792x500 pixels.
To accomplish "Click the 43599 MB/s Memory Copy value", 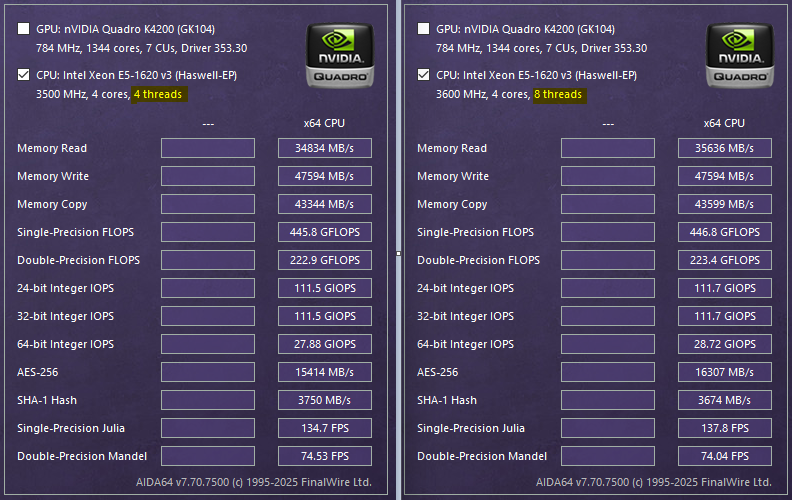I will point(725,204).
